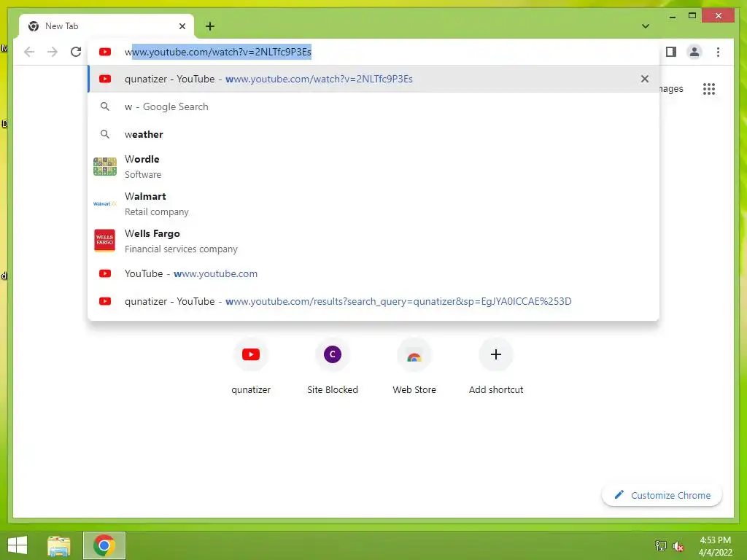This screenshot has width=747, height=560.
Task: Click the search magnifier beside 'weather'
Action: pyautogui.click(x=105, y=134)
